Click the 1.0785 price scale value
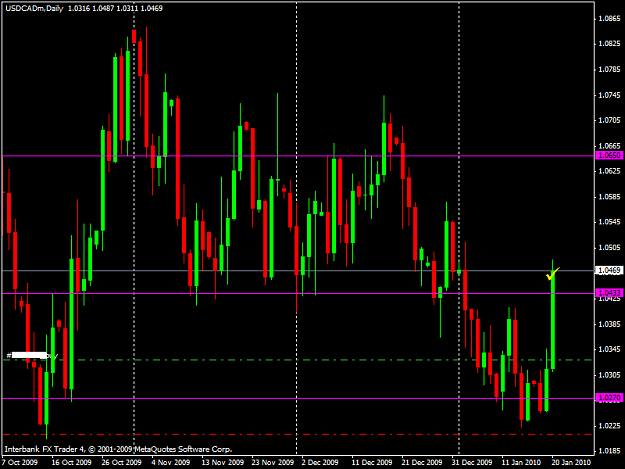Image resolution: width=625 pixels, height=469 pixels. point(610,69)
